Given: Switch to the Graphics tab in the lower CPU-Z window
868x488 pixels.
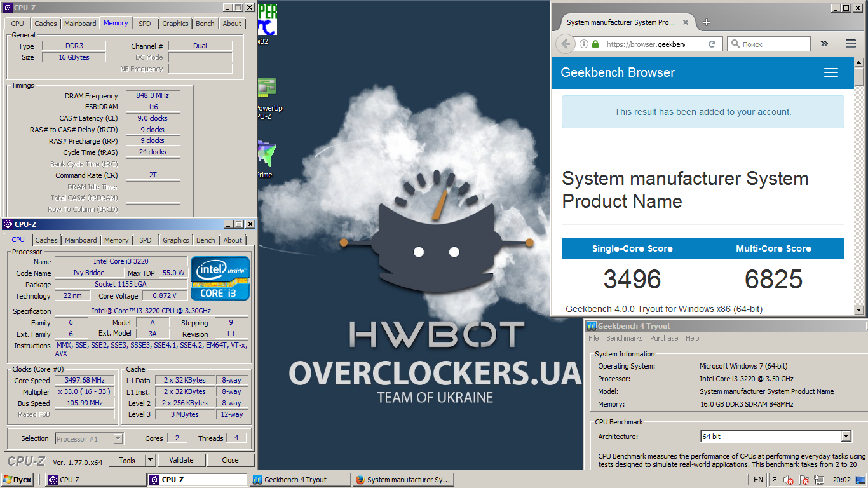Looking at the screenshot, I should [x=176, y=240].
